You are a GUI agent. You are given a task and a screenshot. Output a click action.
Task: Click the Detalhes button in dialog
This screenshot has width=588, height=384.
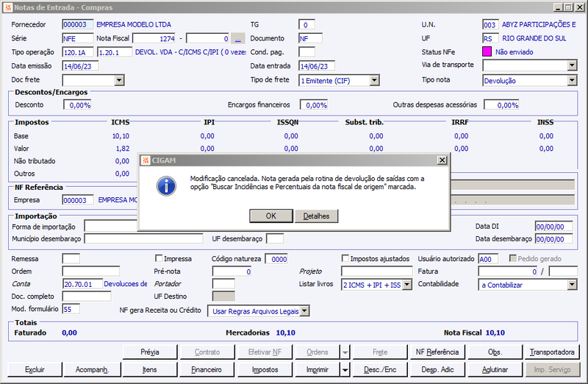click(316, 216)
